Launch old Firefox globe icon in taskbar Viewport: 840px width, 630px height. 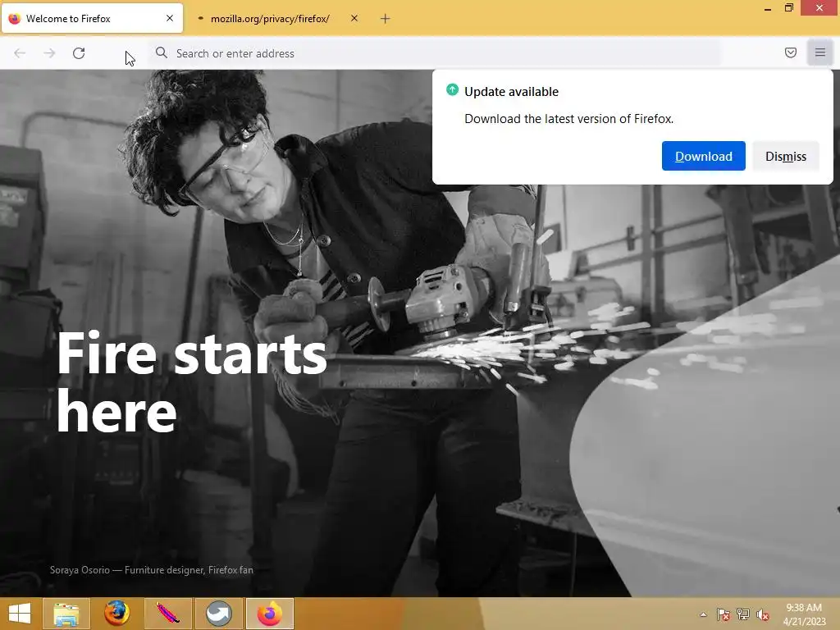(x=116, y=614)
